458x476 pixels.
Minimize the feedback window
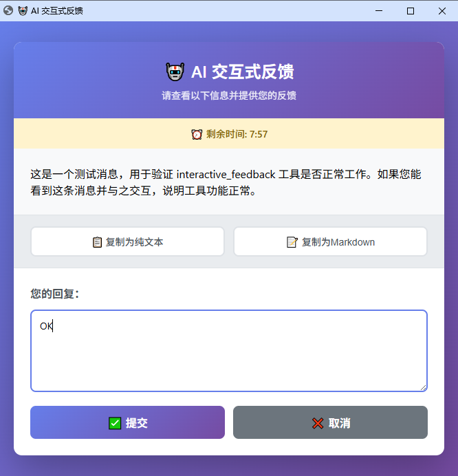coord(379,11)
